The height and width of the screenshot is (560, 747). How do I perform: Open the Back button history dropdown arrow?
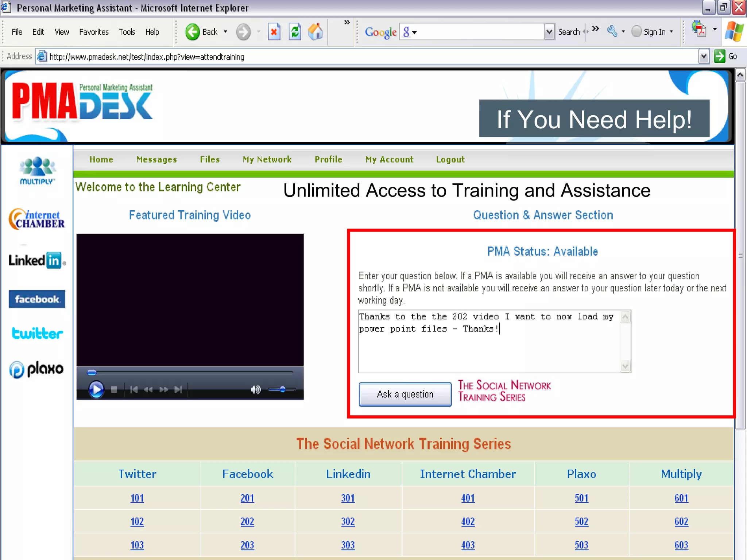[x=225, y=32]
